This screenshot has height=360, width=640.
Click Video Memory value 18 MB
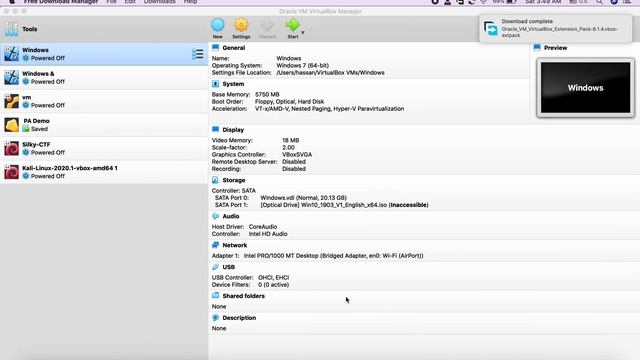pos(291,140)
